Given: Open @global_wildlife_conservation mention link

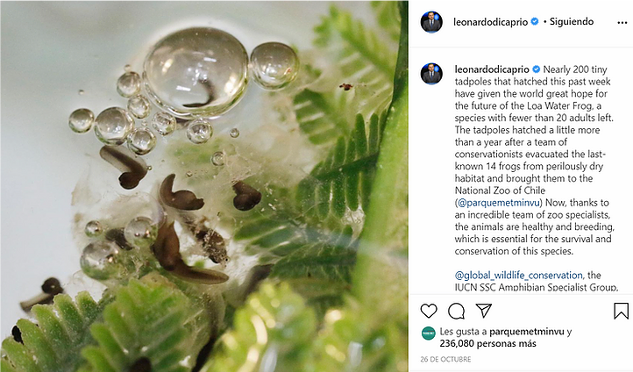Looking at the screenshot, I should point(518,275).
